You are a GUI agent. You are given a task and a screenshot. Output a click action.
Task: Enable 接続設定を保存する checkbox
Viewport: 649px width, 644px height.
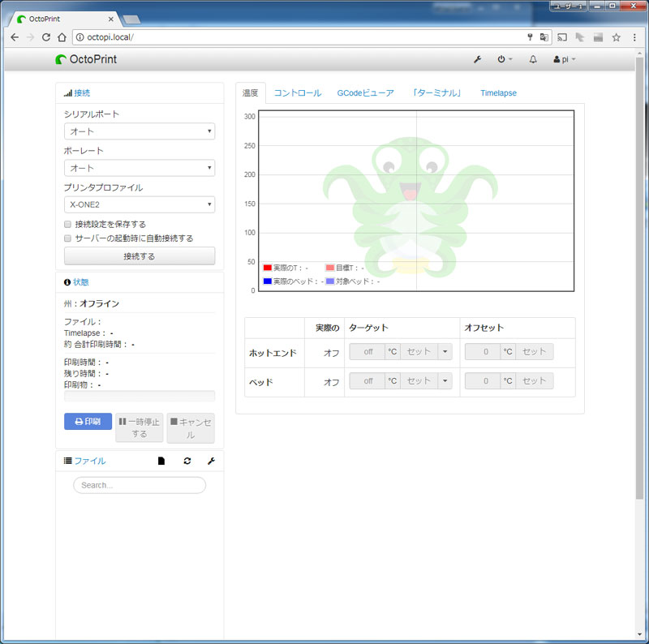(67, 224)
